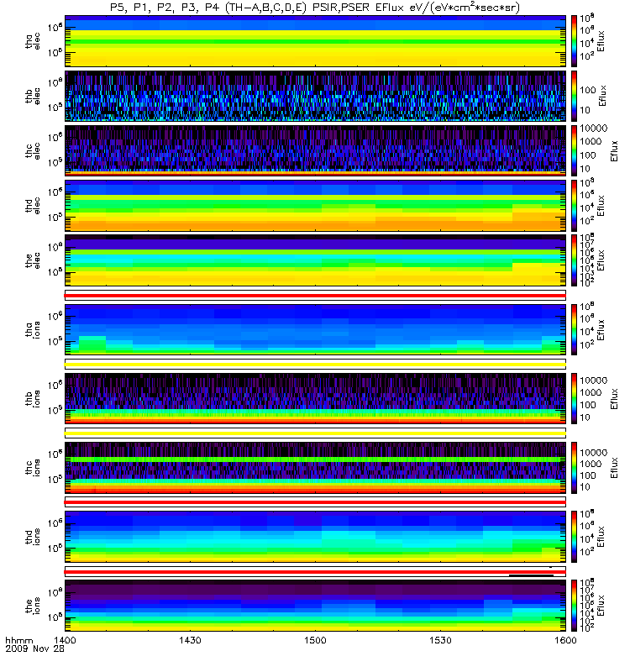Select the thb ions spectrogram panel
Image resolution: width=630 pixels, height=672 pixels.
click(x=315, y=398)
